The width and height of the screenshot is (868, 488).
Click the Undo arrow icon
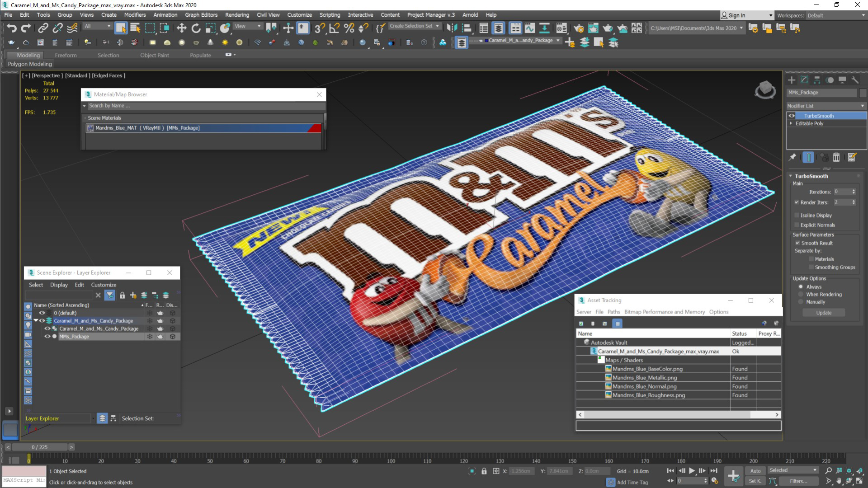click(11, 28)
